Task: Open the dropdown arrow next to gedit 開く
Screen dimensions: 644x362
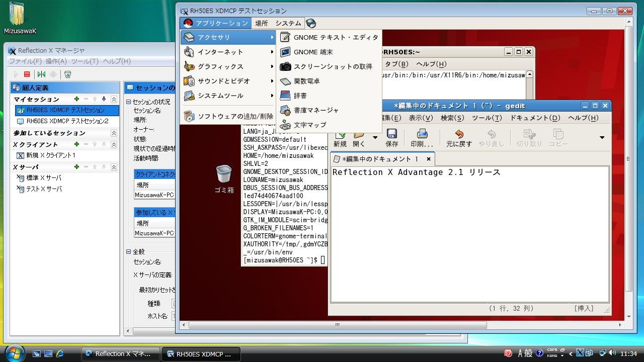Action: click(x=375, y=137)
